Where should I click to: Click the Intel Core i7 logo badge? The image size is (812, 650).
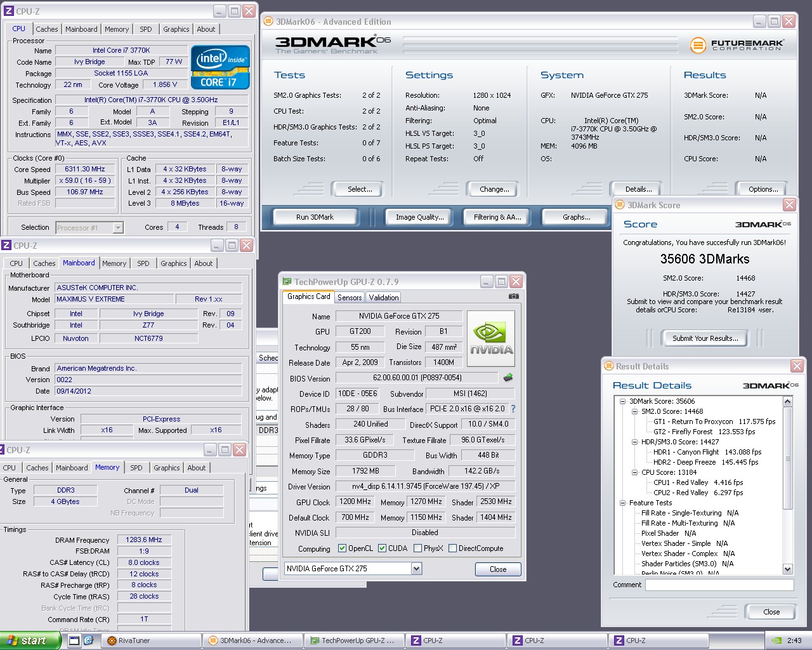click(219, 67)
